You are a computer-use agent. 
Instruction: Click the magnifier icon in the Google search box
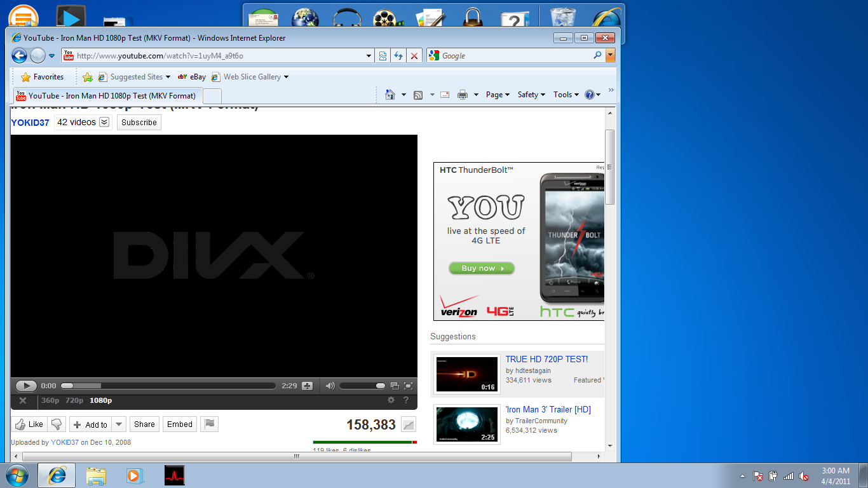pyautogui.click(x=597, y=56)
